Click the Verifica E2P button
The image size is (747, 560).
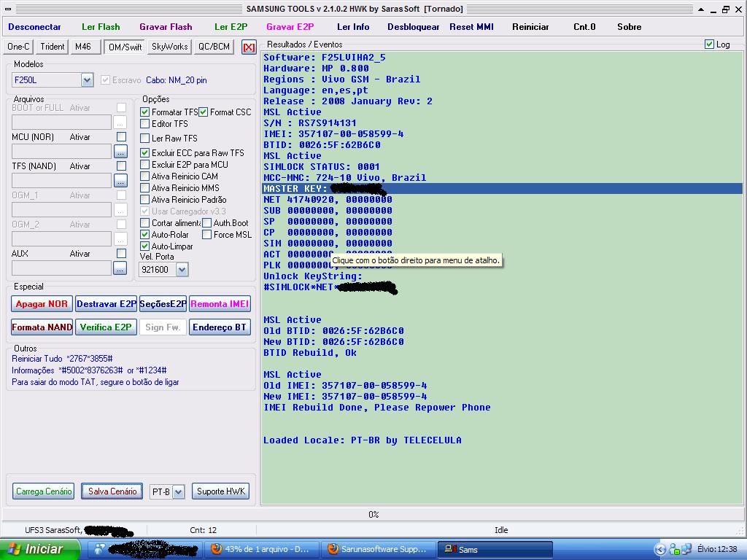coord(107,327)
